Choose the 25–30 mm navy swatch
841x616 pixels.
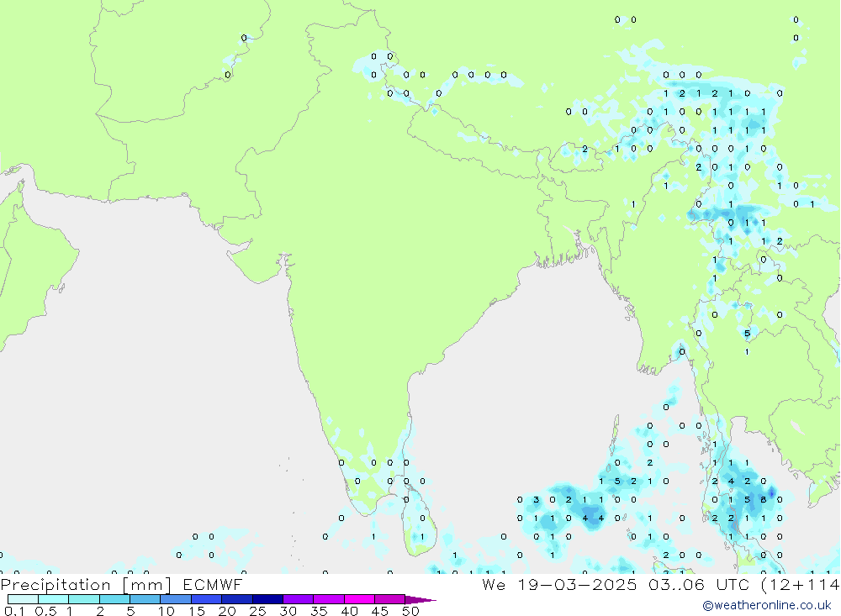point(267,599)
